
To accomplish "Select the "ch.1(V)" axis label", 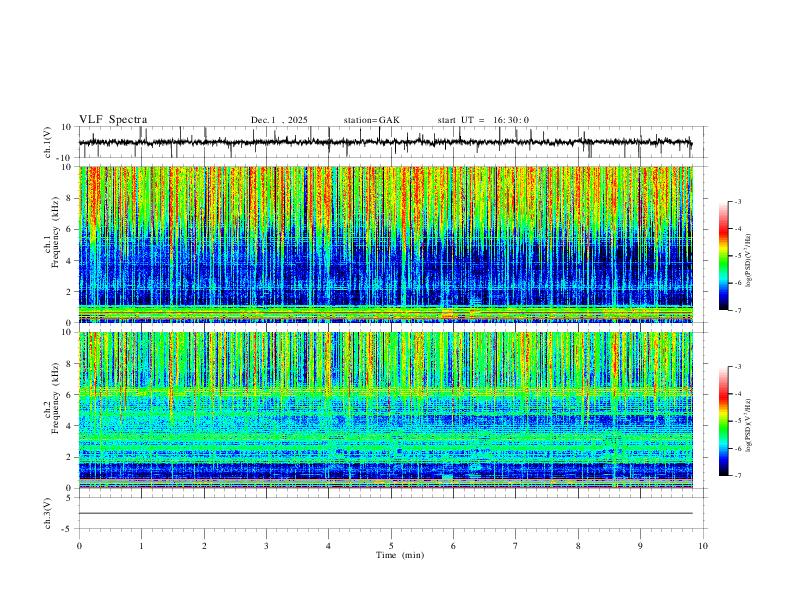I will tap(48, 142).
